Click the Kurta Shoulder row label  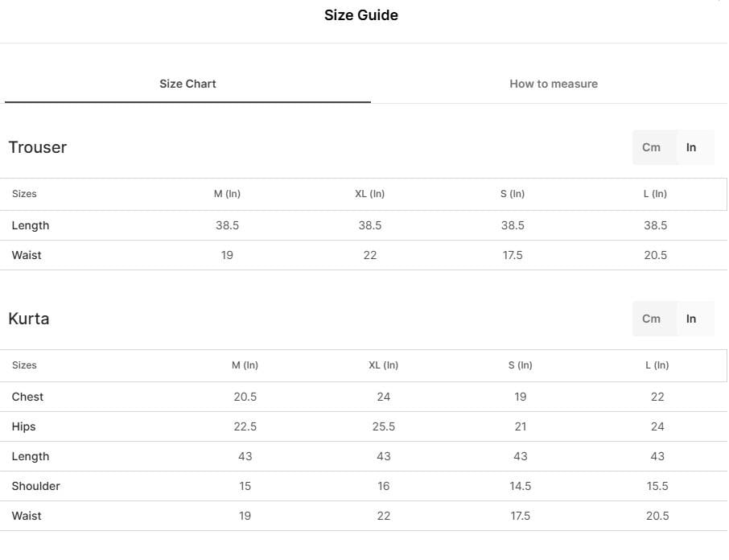tap(35, 486)
